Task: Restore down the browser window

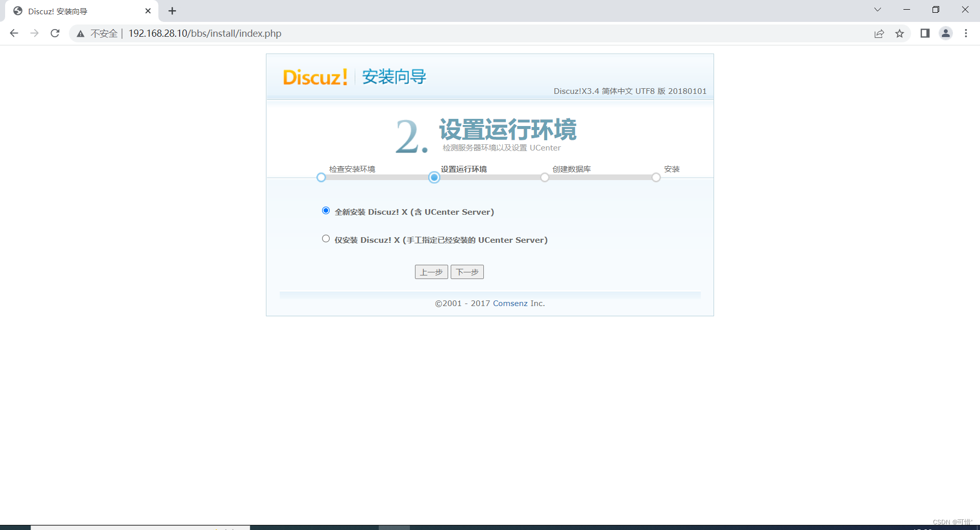Action: (936, 10)
